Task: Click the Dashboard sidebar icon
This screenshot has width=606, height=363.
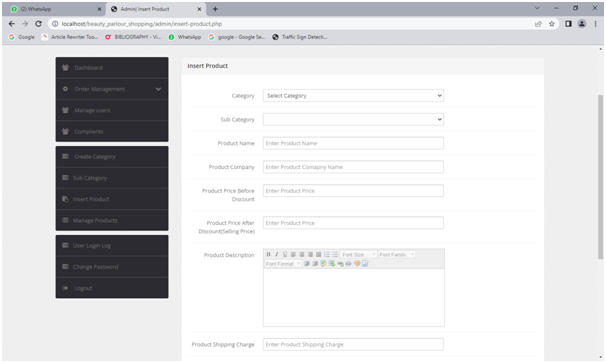Action: click(x=65, y=68)
